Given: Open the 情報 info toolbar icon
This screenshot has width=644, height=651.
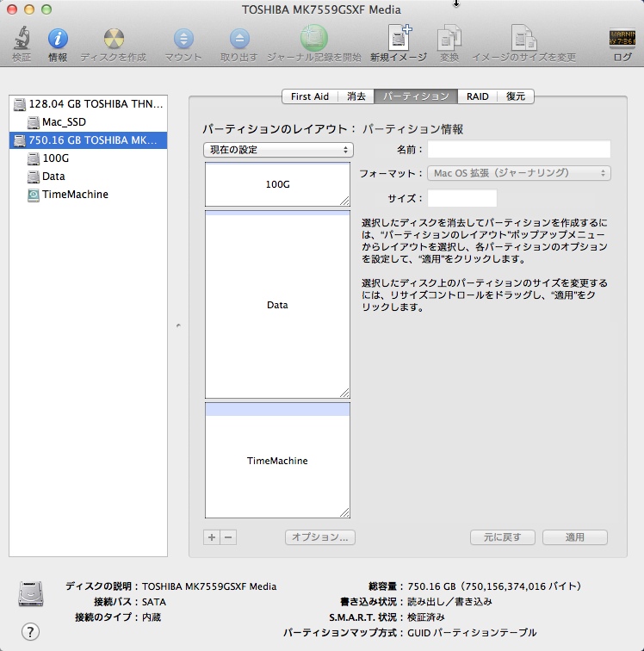Looking at the screenshot, I should (58, 39).
